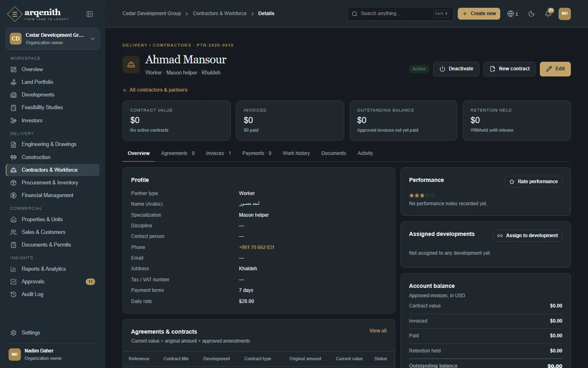
Task: Toggle dark mode moon icon
Action: [x=531, y=13]
